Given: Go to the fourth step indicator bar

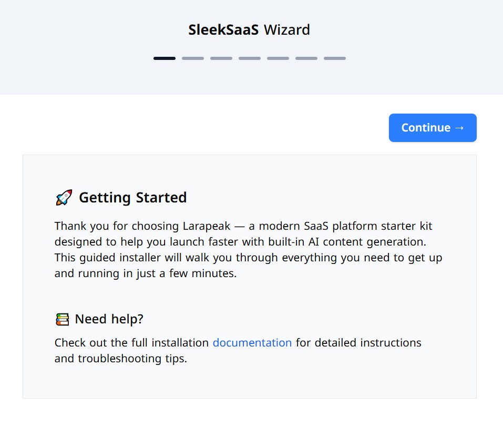Looking at the screenshot, I should (x=250, y=58).
